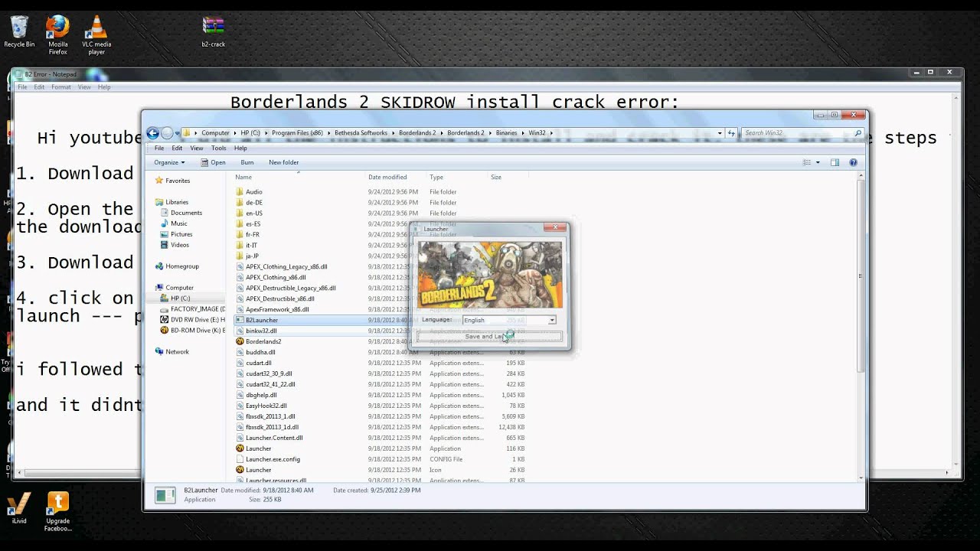The image size is (980, 551).
Task: Open the iLivid desktop shortcut
Action: point(19,509)
